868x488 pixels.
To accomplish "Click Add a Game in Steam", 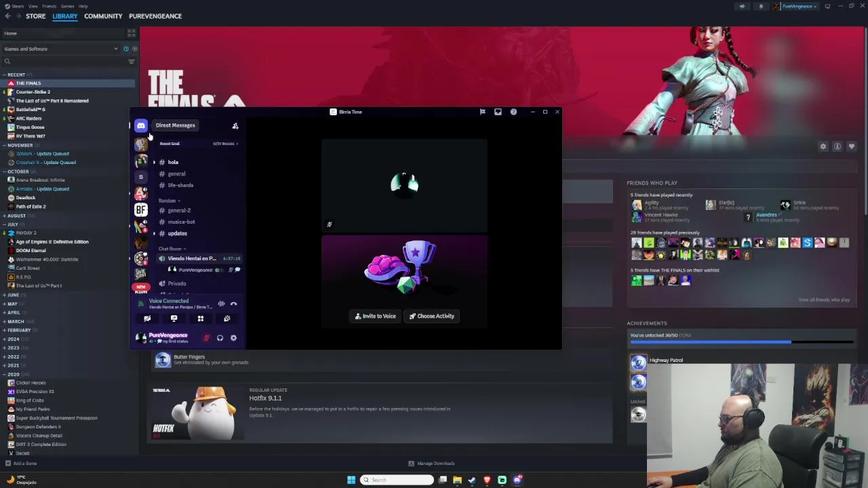I will (x=21, y=464).
